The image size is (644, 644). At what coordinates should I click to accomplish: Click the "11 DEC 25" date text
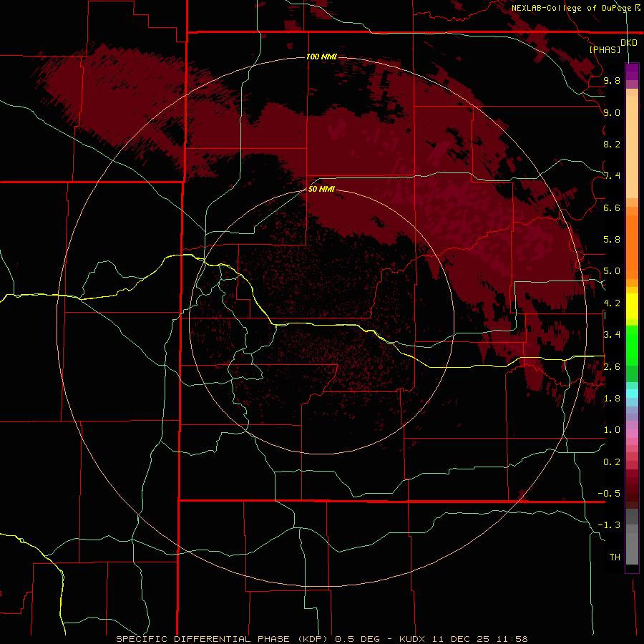point(460,639)
